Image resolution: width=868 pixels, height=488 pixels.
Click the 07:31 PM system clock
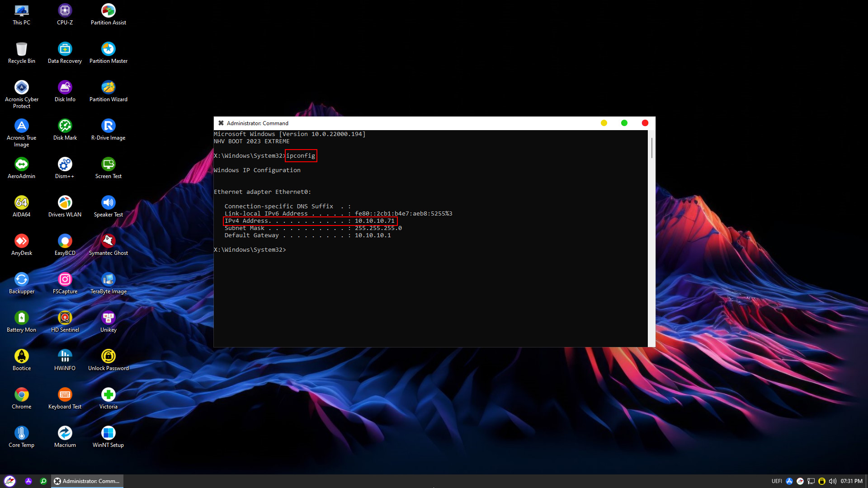851,481
